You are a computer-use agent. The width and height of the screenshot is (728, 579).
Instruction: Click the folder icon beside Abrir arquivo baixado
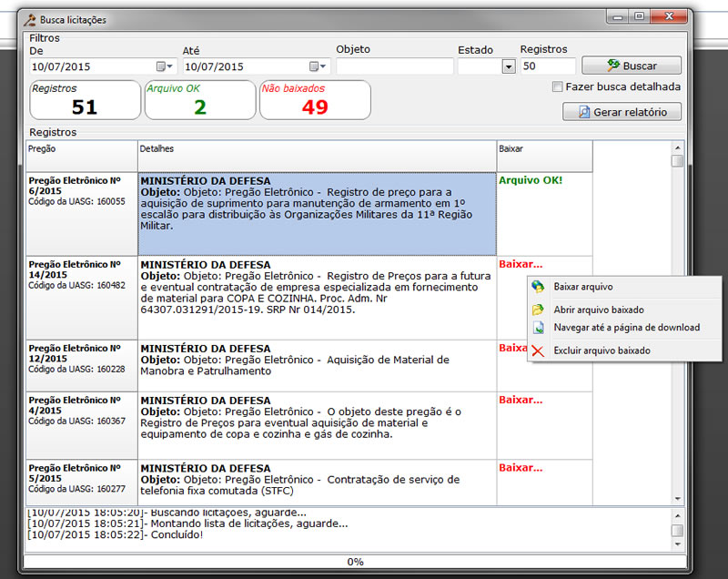pos(538,310)
